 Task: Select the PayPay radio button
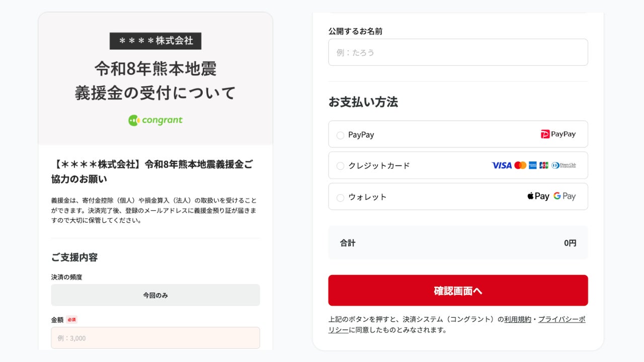tap(340, 135)
